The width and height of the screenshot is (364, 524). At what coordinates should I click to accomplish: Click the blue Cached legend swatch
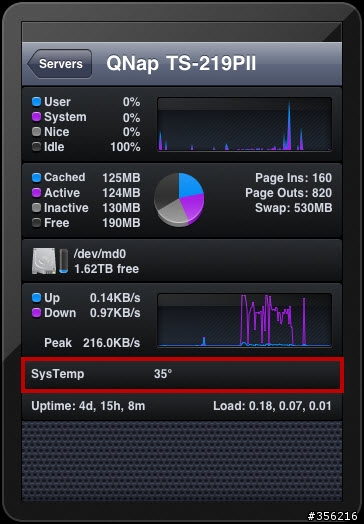[36, 177]
